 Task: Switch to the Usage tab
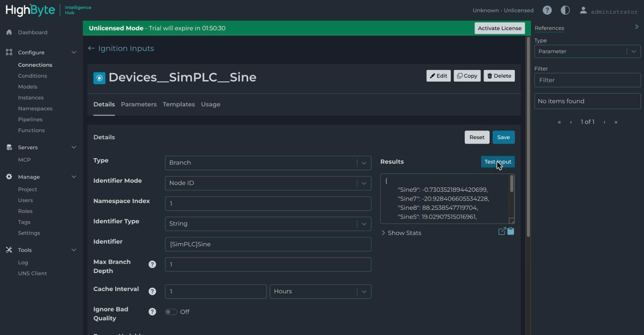pos(210,104)
